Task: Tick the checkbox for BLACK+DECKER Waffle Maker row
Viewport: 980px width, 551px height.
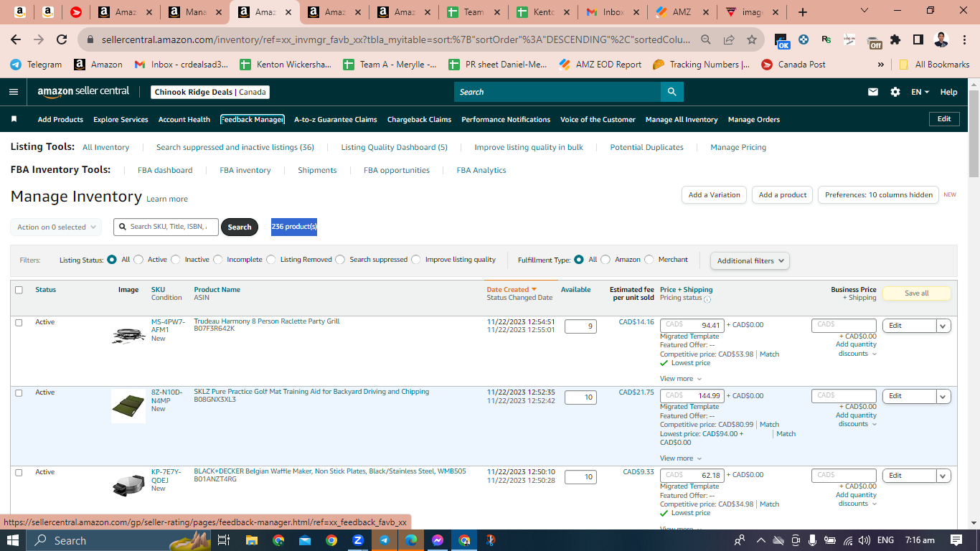Action: tap(19, 472)
